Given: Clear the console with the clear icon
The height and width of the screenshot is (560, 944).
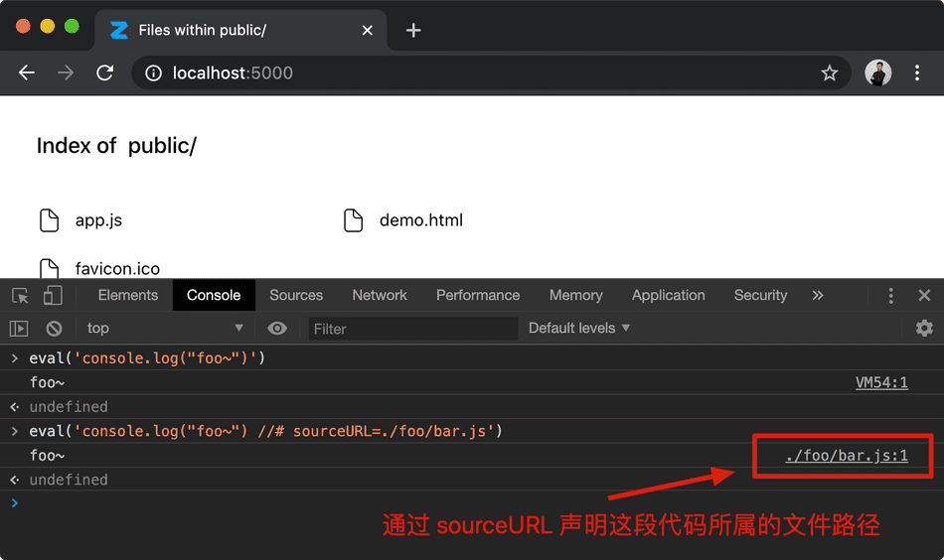Looking at the screenshot, I should (55, 329).
